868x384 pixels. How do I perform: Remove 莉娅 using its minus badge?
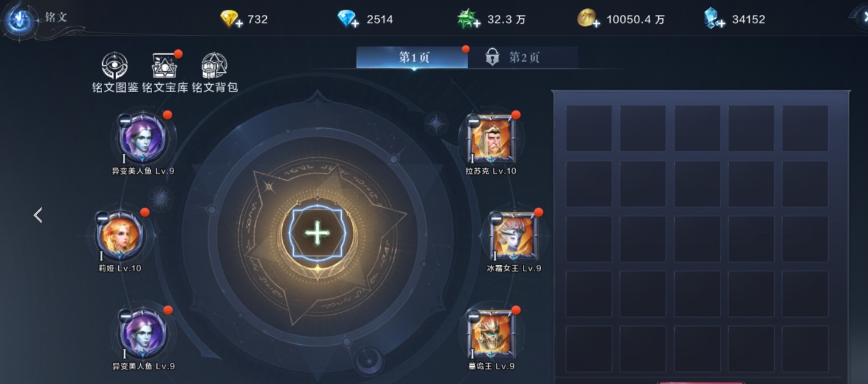click(x=102, y=218)
